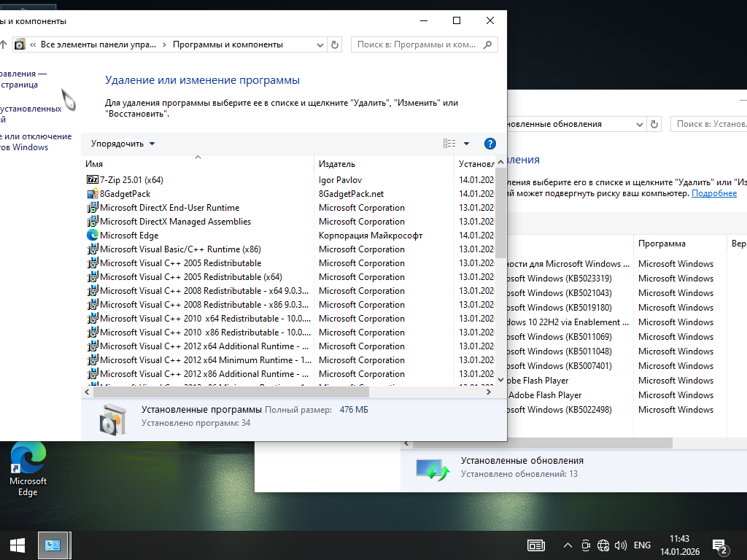Select the 8GadgetPack icon in list

coord(93,194)
